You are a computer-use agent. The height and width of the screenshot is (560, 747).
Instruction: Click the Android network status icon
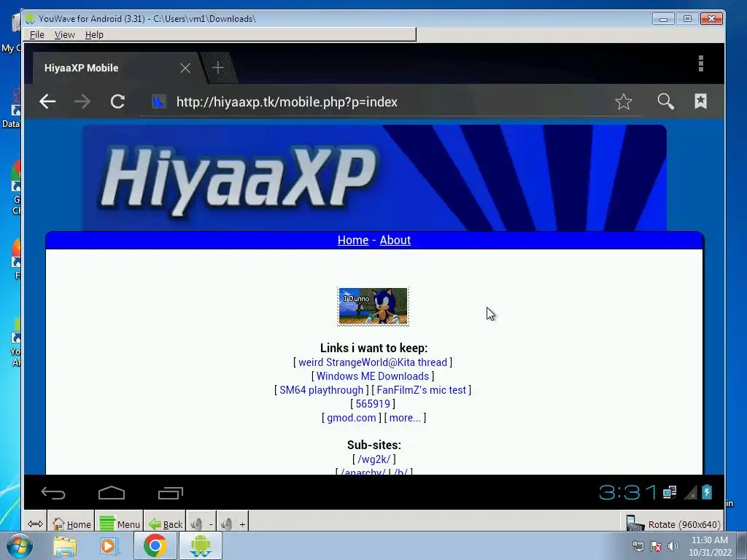pos(670,492)
